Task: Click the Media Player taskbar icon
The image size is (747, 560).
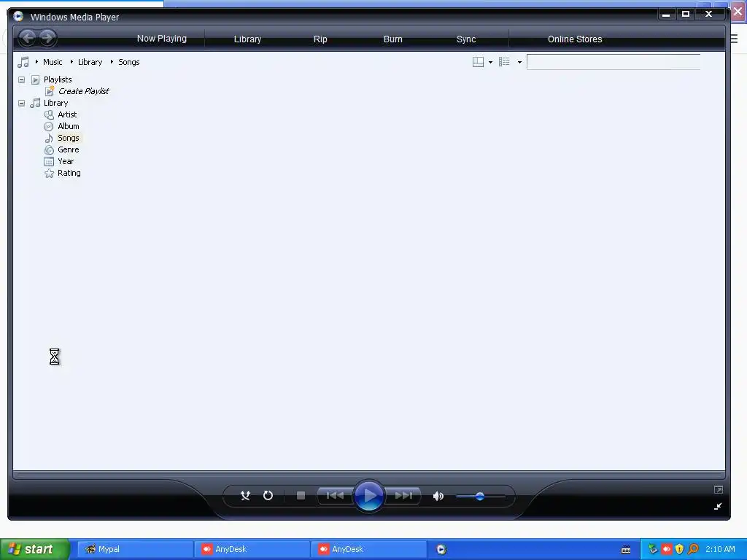Action: (x=441, y=549)
